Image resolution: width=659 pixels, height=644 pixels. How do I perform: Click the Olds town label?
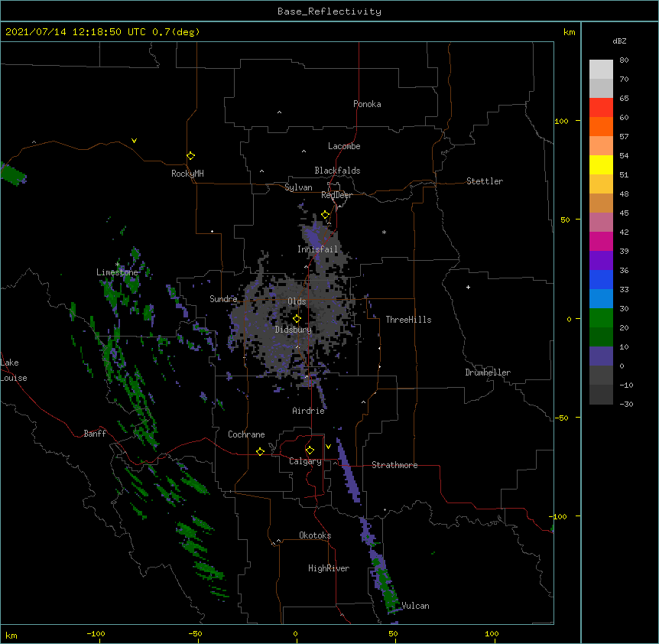pyautogui.click(x=297, y=301)
